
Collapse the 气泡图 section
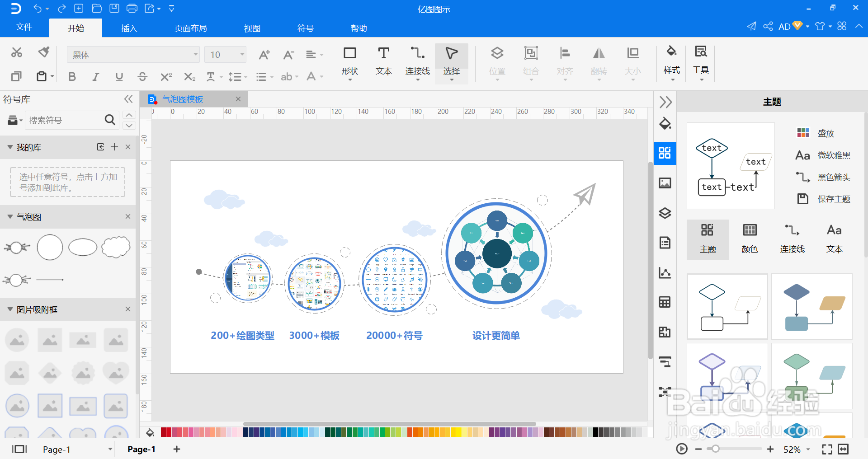10,217
